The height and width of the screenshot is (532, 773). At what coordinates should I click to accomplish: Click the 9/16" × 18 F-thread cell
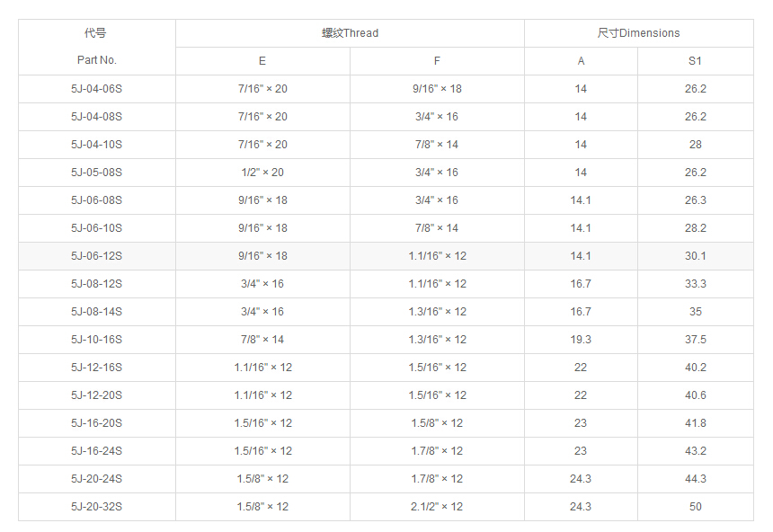click(437, 89)
